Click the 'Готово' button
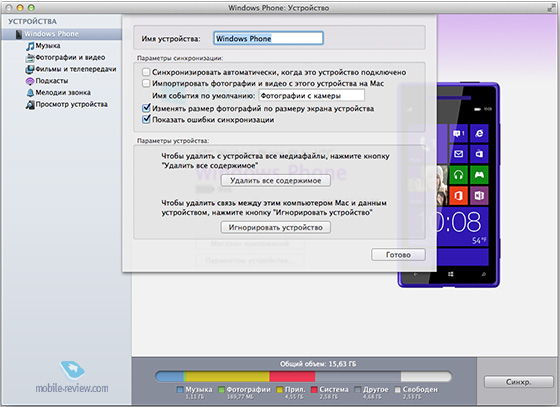 tap(398, 255)
